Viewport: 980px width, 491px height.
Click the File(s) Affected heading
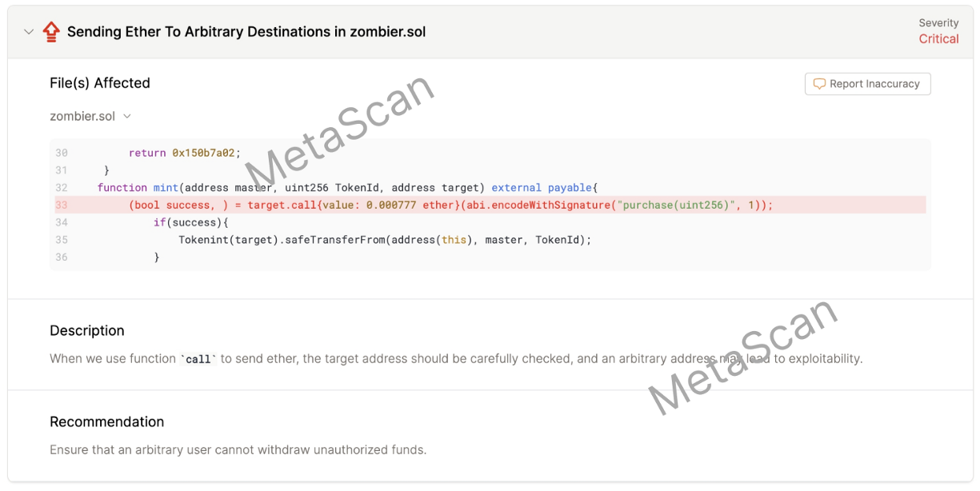click(100, 83)
